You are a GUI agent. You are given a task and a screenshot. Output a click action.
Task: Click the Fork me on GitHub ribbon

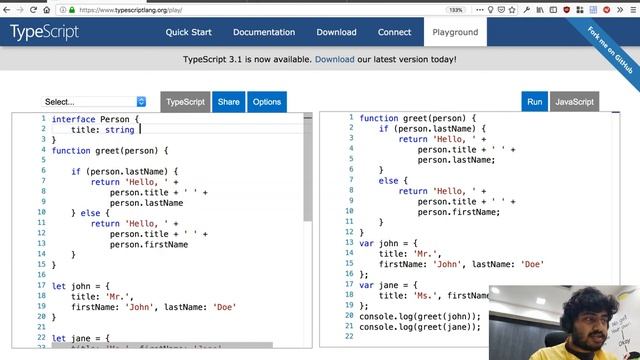click(x=610, y=50)
